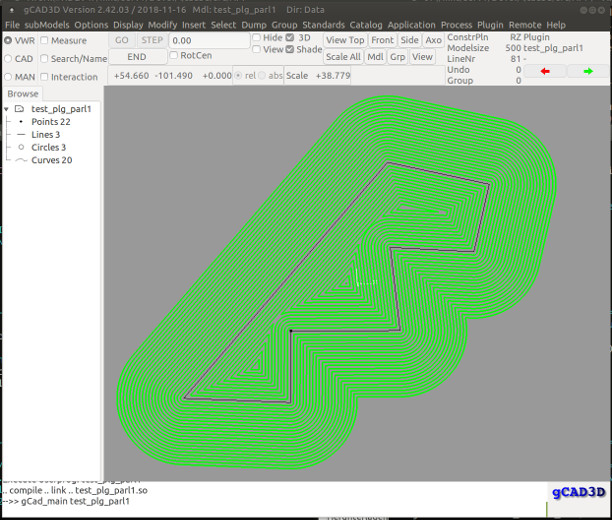Viewport: 612px width, 520px height.
Task: Select the VWR mode radio button
Action: point(8,40)
